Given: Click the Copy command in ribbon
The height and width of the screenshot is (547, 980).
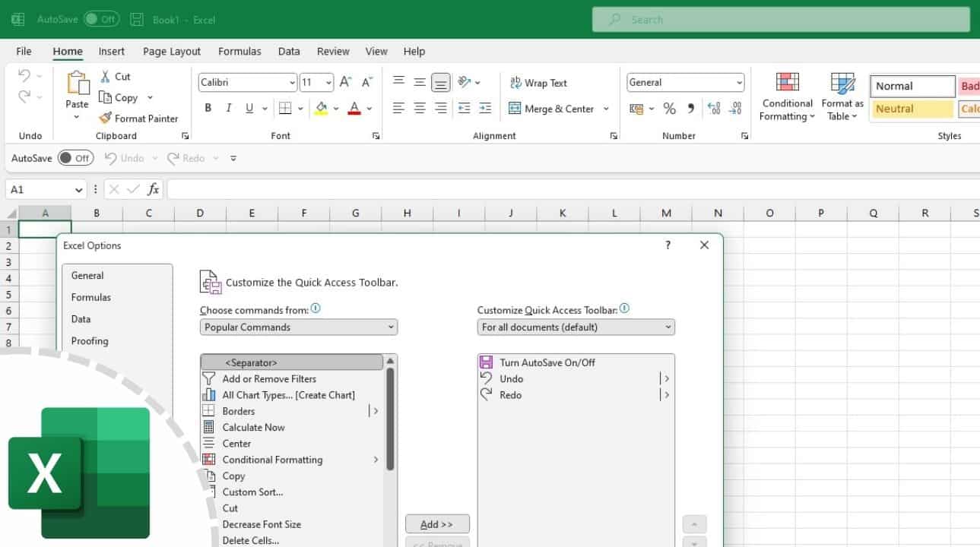Looking at the screenshot, I should [119, 98].
